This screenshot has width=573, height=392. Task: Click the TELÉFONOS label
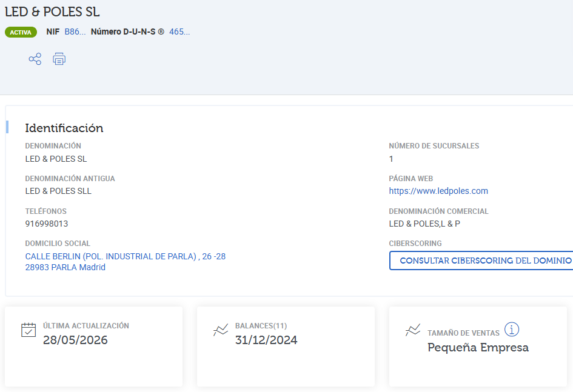click(46, 211)
